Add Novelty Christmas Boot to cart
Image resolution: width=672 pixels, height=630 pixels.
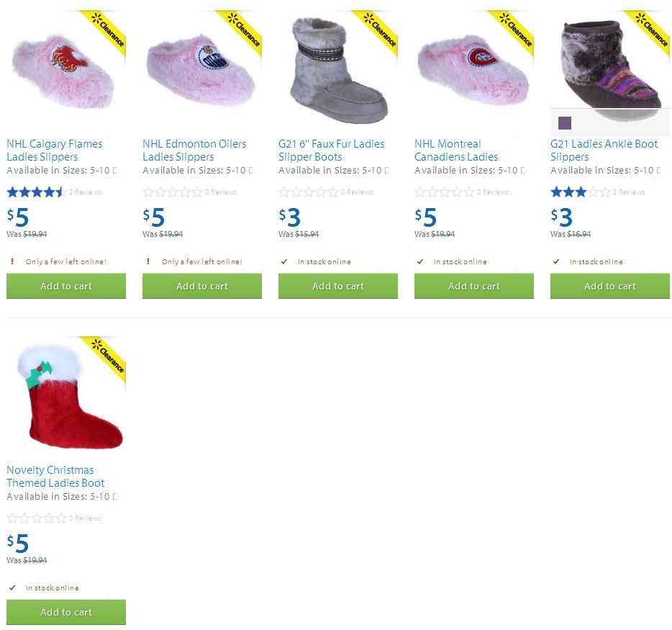[66, 612]
